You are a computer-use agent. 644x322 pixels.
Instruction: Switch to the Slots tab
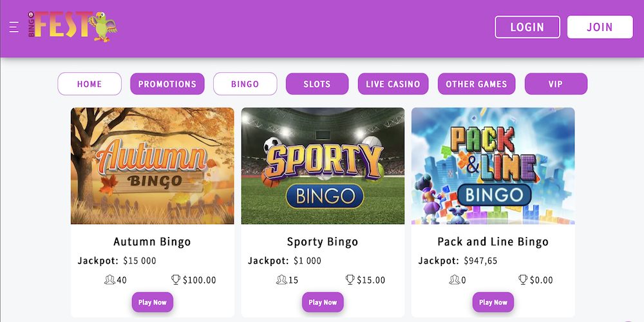[x=317, y=84]
